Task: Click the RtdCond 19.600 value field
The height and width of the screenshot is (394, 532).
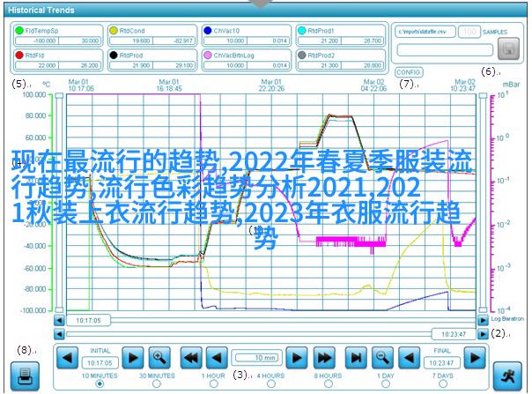Action: [x=131, y=41]
